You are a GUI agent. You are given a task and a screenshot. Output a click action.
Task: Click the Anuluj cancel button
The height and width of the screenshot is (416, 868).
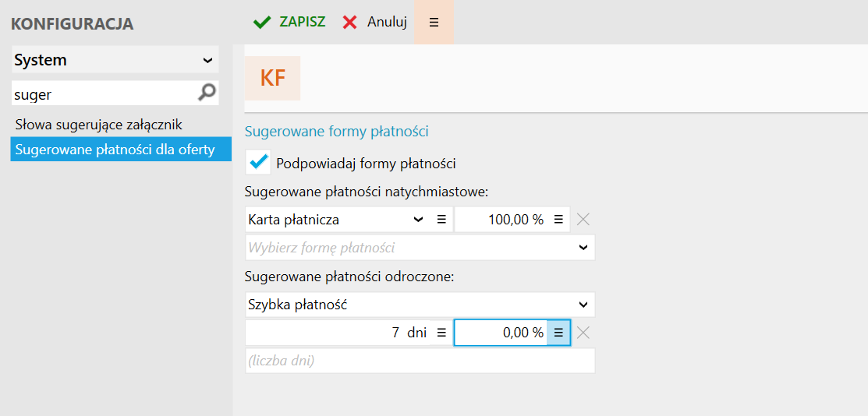[375, 23]
